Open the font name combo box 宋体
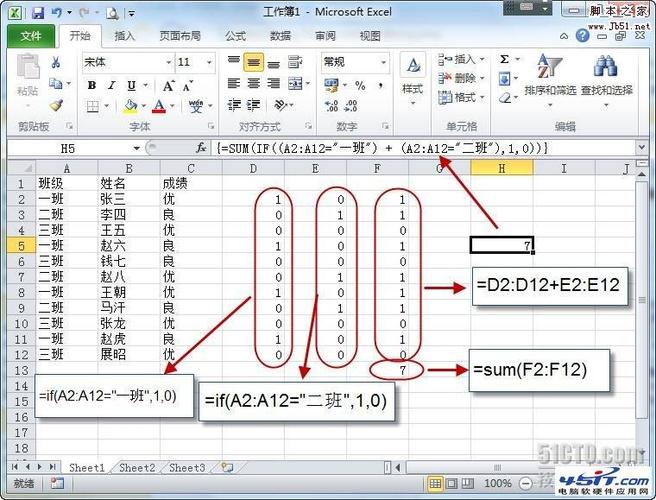The height and width of the screenshot is (500, 656). point(128,62)
